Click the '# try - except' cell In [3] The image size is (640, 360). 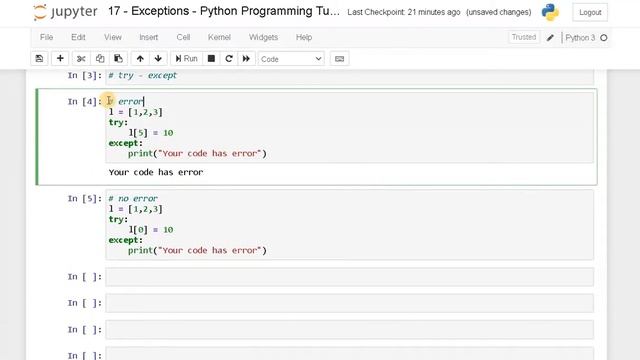tap(349, 76)
